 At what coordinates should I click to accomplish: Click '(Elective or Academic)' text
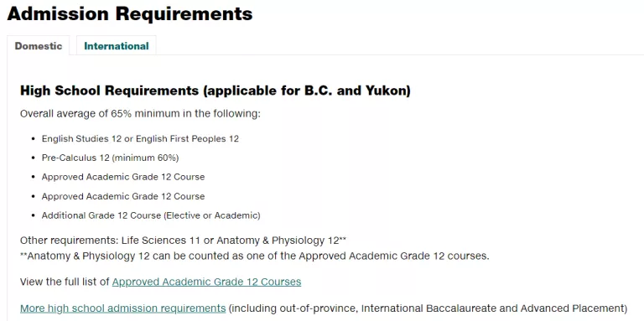coord(212,215)
